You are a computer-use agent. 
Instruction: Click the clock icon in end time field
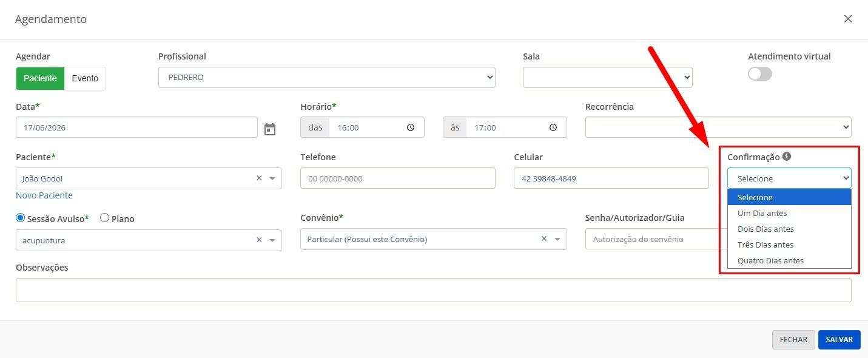tap(553, 127)
